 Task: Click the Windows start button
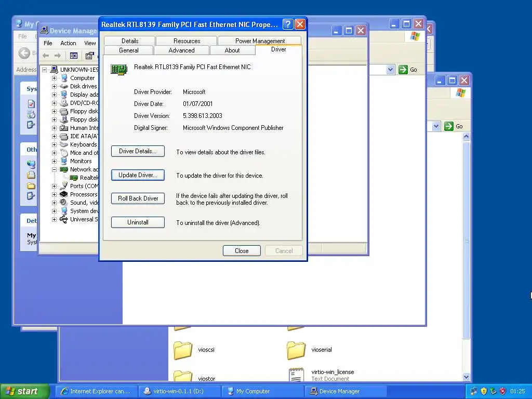[25, 391]
